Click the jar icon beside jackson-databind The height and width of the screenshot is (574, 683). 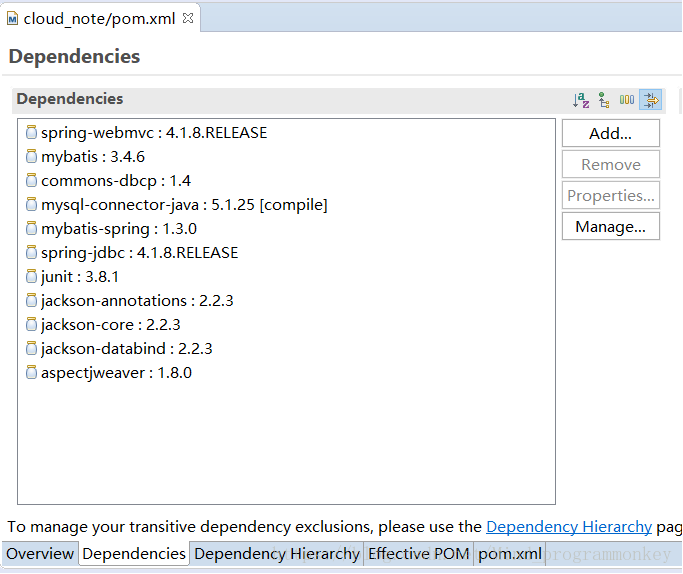31,348
